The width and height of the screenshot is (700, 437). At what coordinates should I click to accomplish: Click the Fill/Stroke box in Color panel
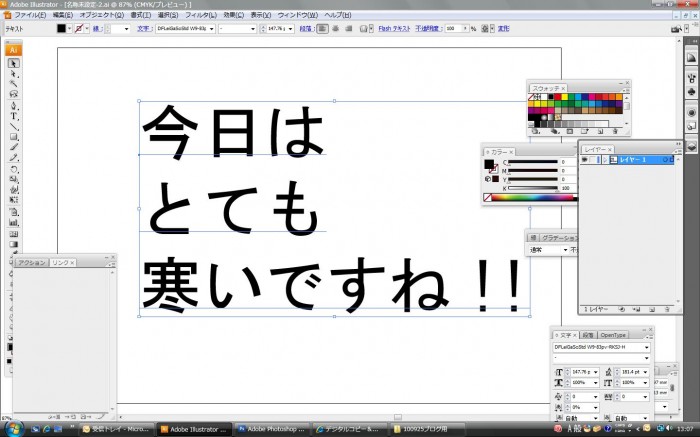click(x=491, y=166)
